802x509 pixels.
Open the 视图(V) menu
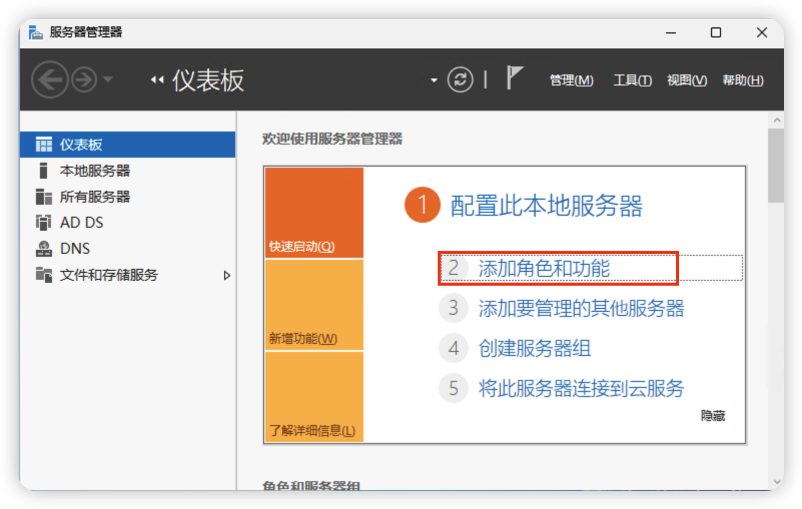point(687,80)
